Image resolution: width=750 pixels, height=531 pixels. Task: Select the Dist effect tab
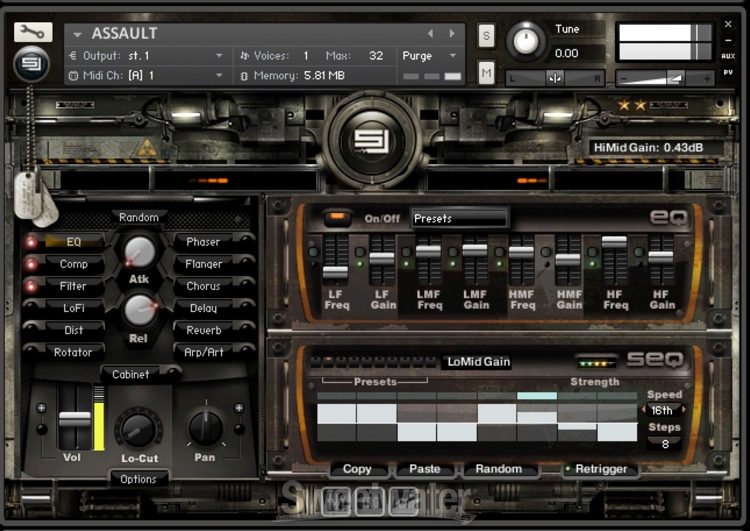[73, 330]
